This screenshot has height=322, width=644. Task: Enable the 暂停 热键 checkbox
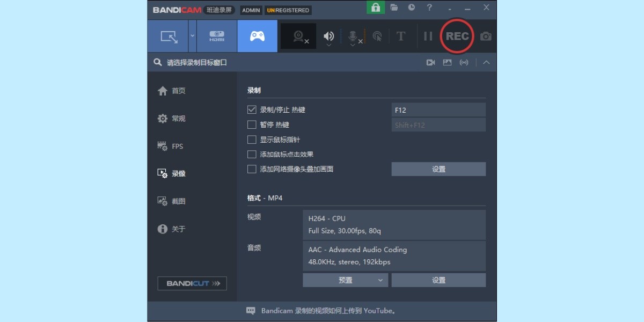(251, 125)
